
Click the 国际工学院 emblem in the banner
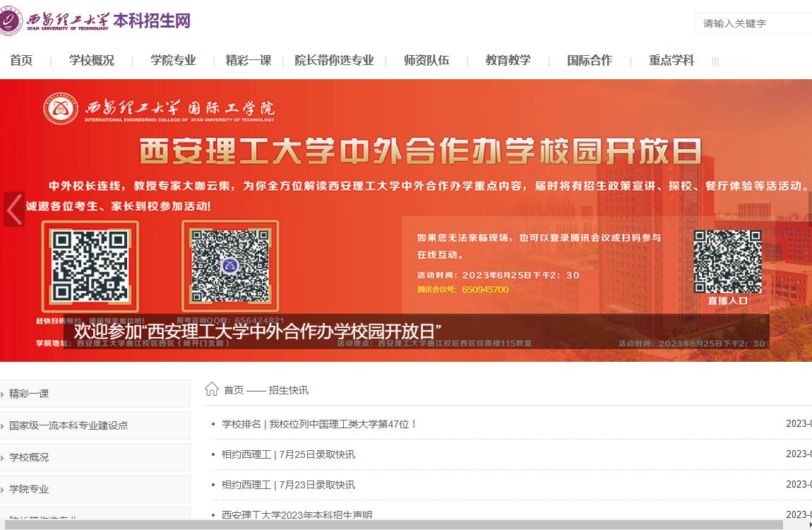(x=61, y=108)
